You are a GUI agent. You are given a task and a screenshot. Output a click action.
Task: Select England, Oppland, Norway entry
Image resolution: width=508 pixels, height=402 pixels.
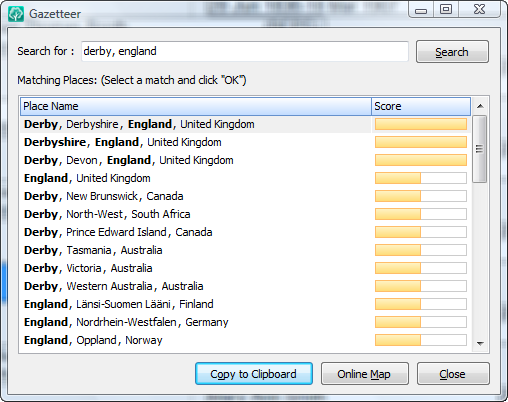[245, 340]
